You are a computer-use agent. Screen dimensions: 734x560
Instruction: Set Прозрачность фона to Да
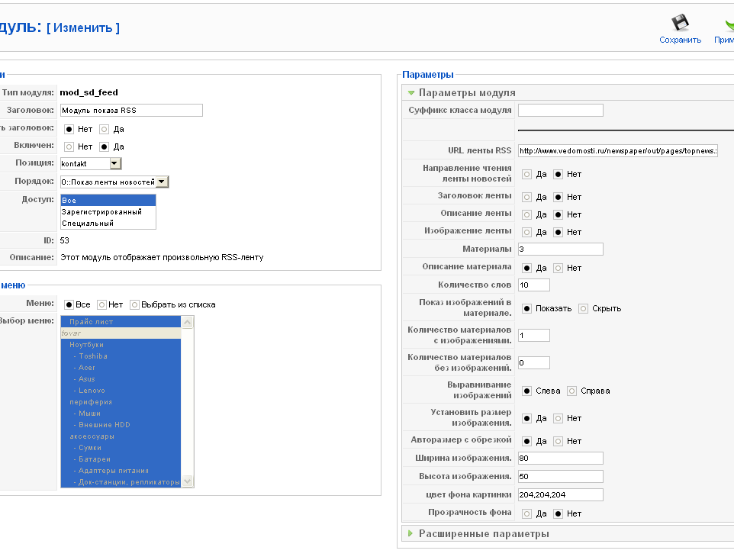coord(526,513)
